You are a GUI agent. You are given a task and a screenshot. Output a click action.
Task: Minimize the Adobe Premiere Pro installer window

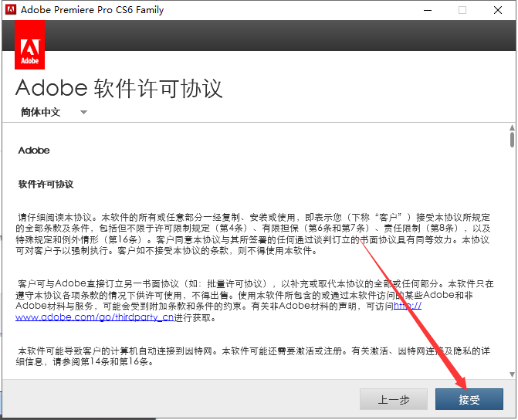point(428,10)
